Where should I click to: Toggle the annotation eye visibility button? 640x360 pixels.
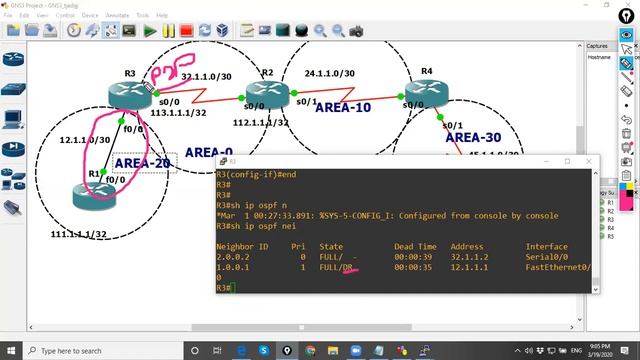pyautogui.click(x=626, y=35)
